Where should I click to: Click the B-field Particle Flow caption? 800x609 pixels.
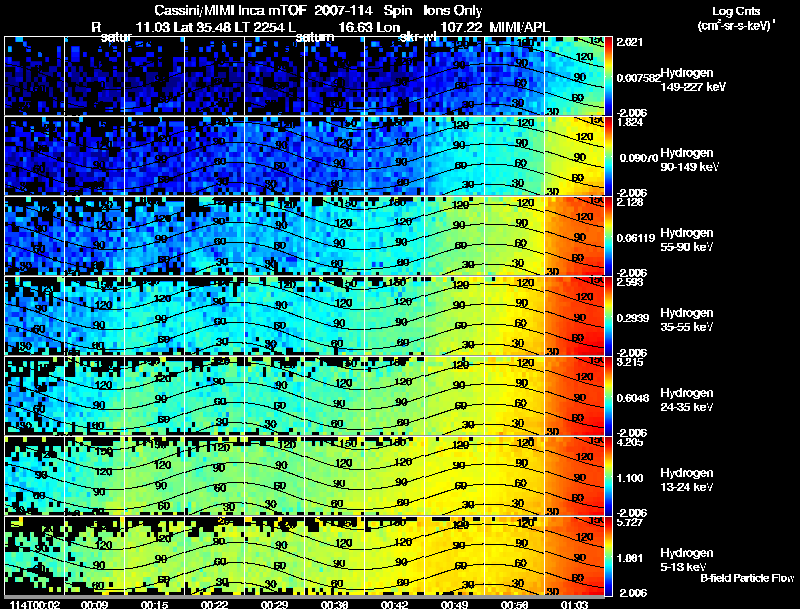pyautogui.click(x=747, y=578)
